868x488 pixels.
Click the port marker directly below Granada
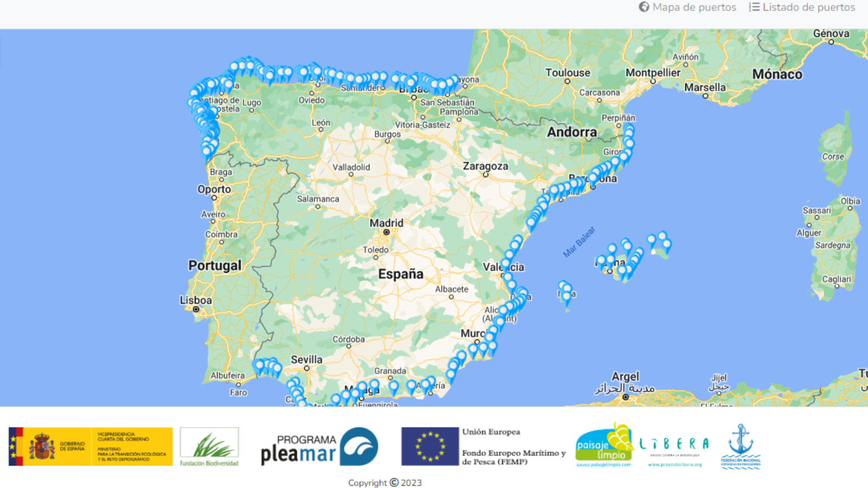click(x=394, y=387)
